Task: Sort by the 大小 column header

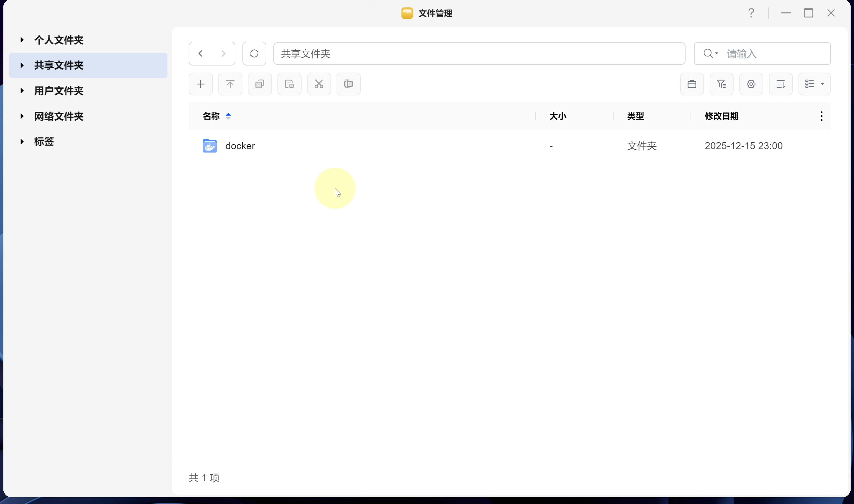Action: 558,116
